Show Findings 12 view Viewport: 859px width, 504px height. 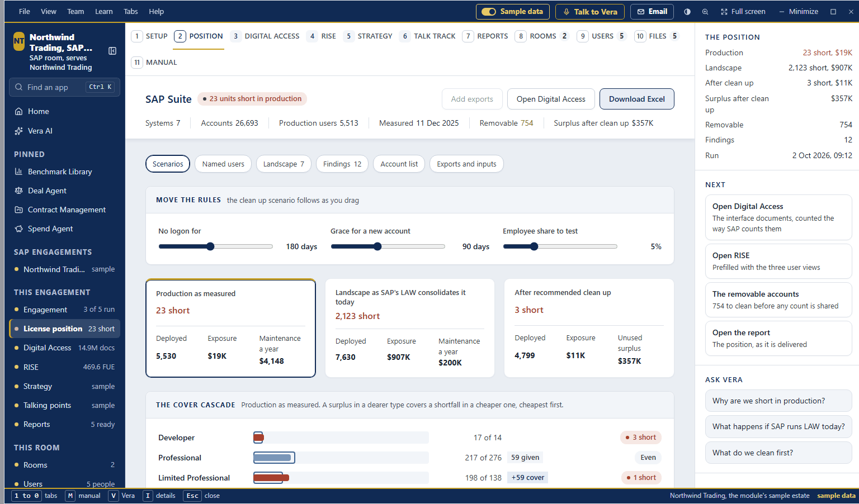click(342, 164)
